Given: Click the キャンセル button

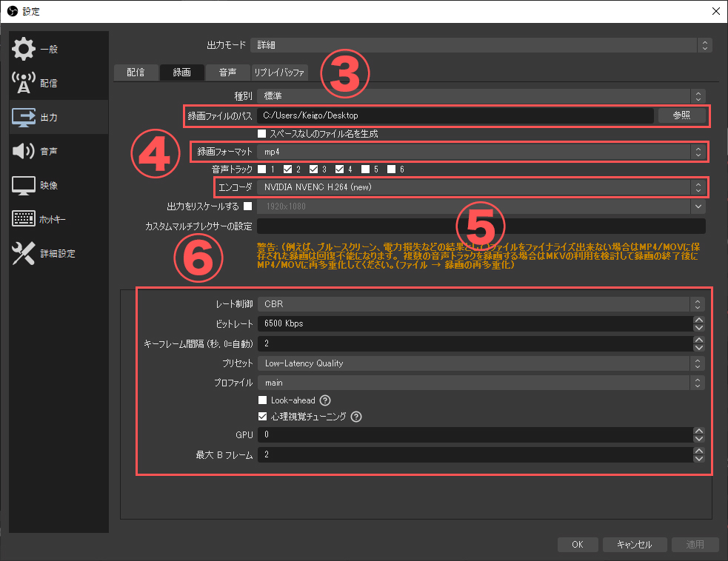Looking at the screenshot, I should (x=635, y=544).
